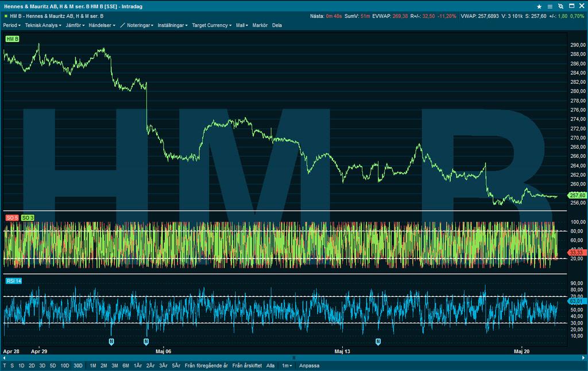Switch to the 1D period
Screen dimensions: 588x371
21,365
